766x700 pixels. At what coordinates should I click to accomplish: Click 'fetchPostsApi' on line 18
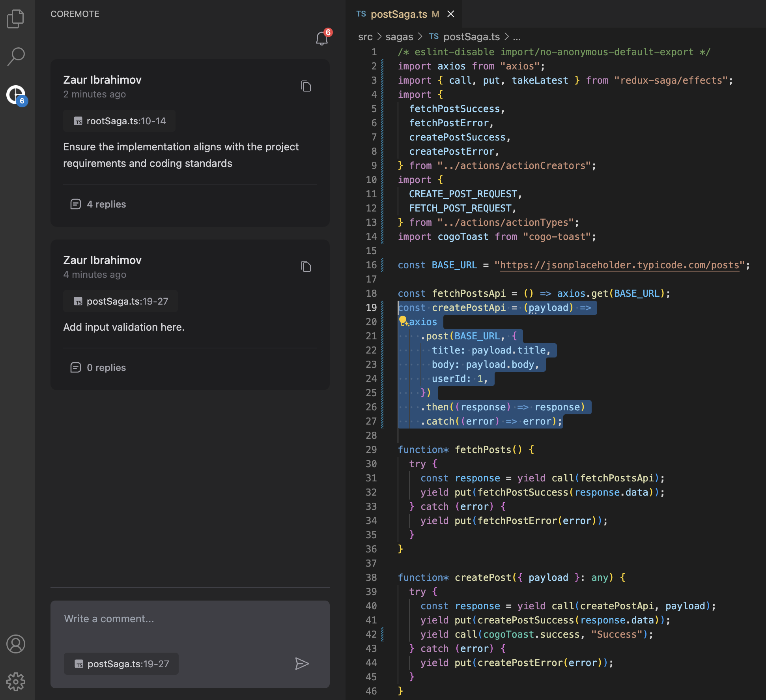click(x=469, y=294)
